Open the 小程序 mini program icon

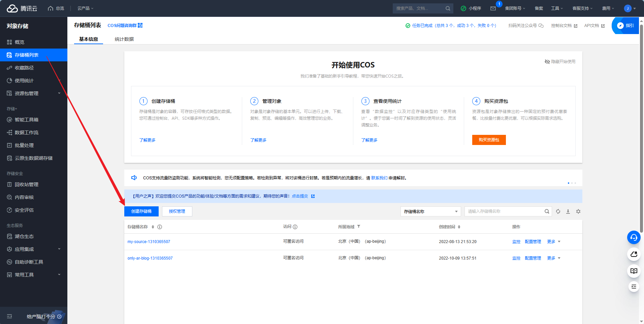coord(463,8)
